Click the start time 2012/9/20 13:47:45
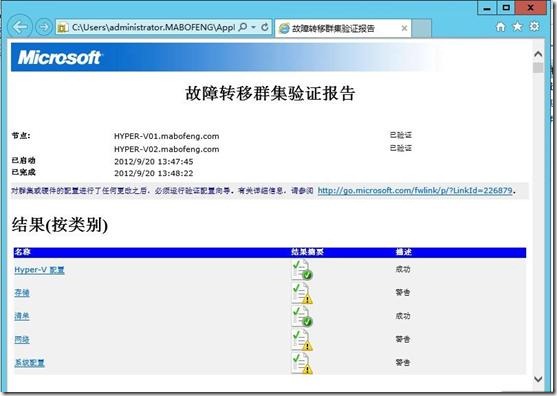The width and height of the screenshot is (557, 396). (154, 162)
